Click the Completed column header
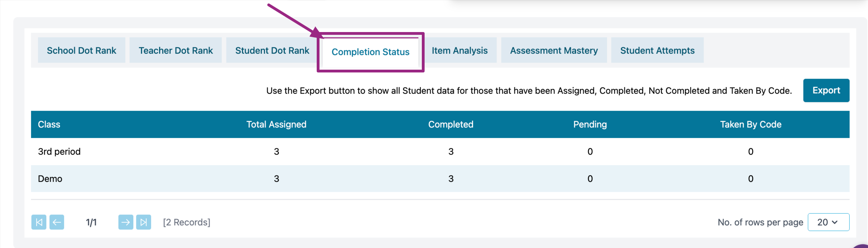This screenshot has height=248, width=868. click(451, 124)
